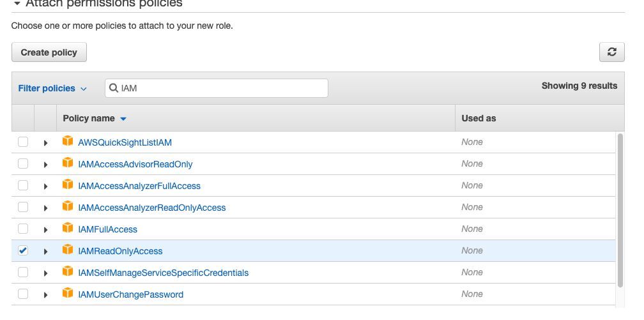Expand the IAMSelfManageServiceSpecificCredentials row arrow
The height and width of the screenshot is (320, 644).
[x=45, y=273]
